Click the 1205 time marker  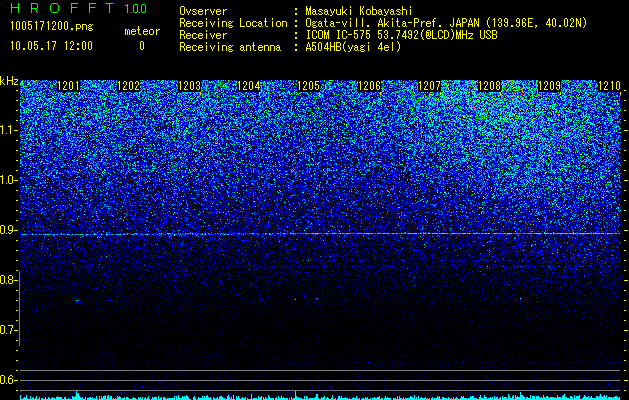(x=308, y=86)
